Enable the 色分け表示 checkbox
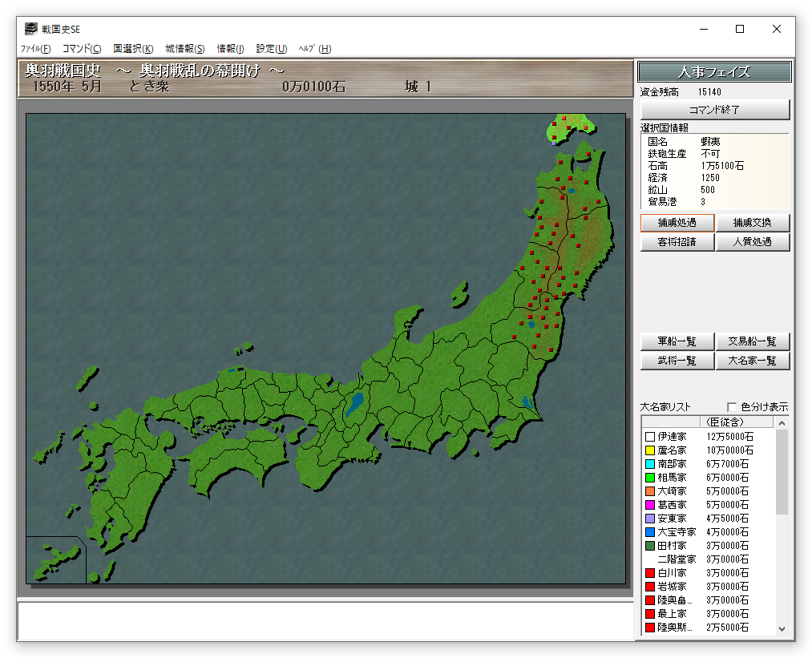 pos(731,407)
